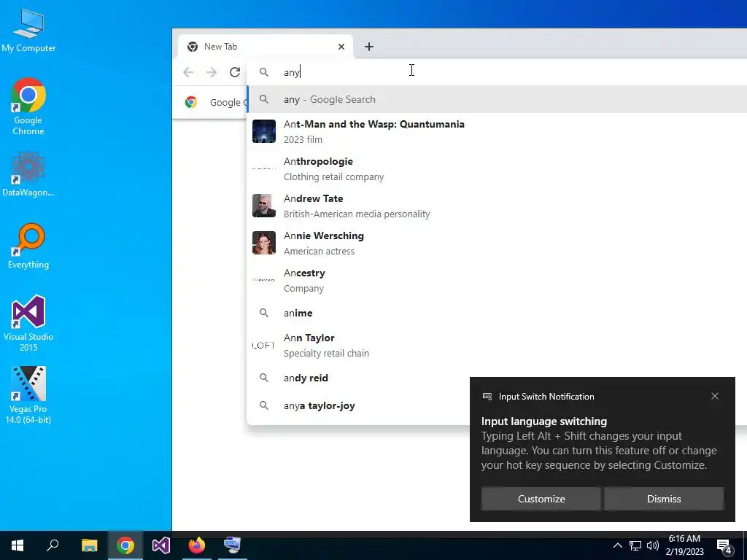The width and height of the screenshot is (747, 560).
Task: Select the Anthropologie suggestion
Action: (x=496, y=168)
